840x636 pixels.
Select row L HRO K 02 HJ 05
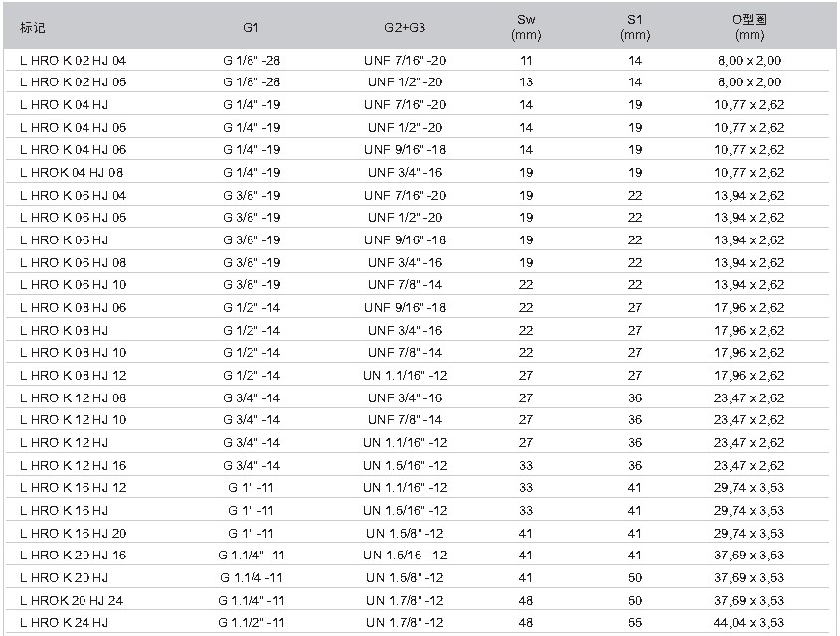(x=420, y=81)
